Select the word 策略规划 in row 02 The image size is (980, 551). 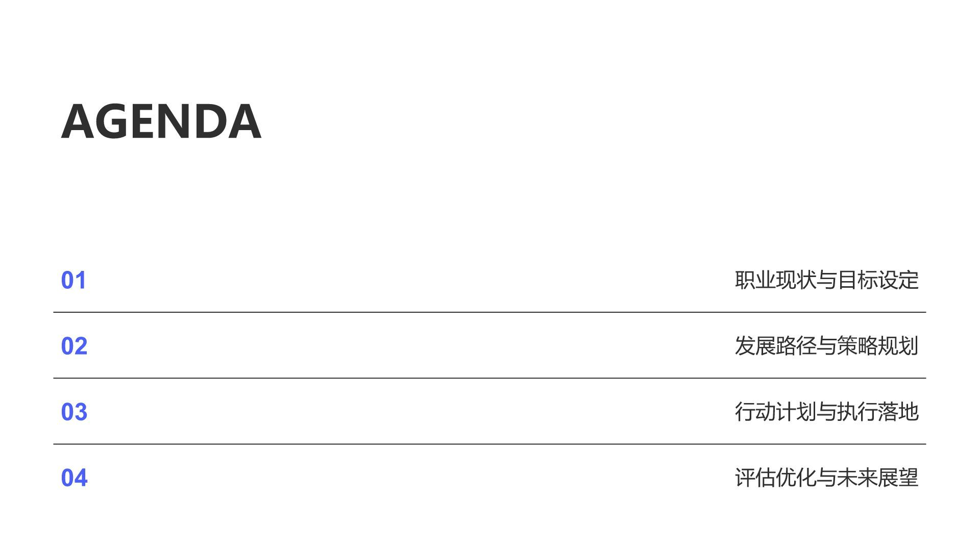click(878, 346)
